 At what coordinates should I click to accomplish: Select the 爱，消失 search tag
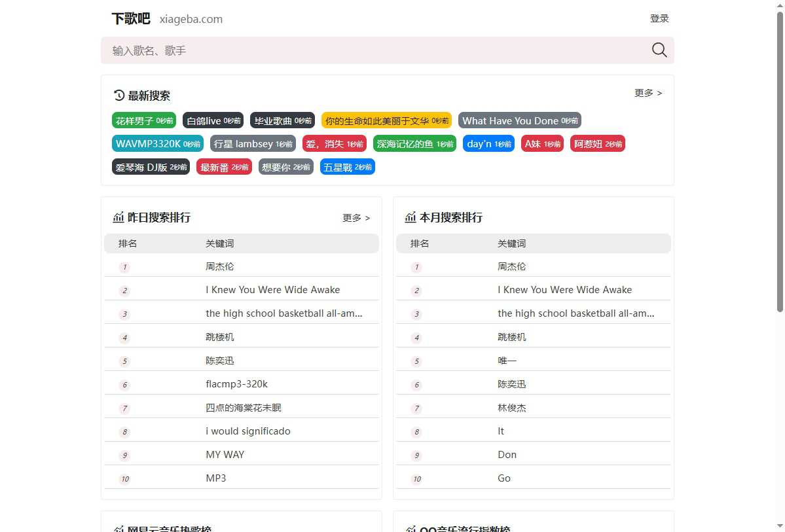335,144
